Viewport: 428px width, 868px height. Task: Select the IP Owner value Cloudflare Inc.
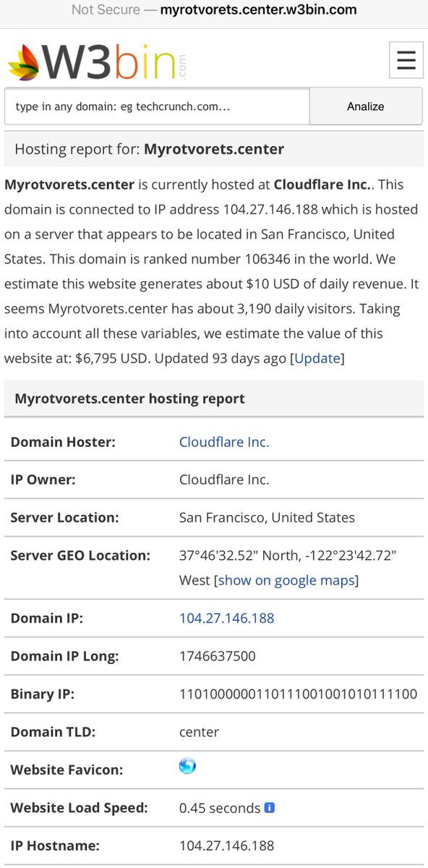tap(224, 480)
